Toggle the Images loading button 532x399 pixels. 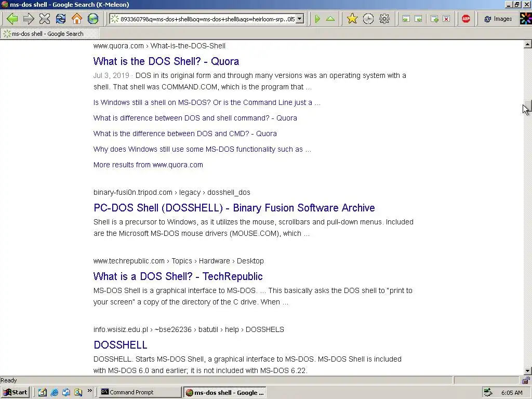[x=498, y=19]
